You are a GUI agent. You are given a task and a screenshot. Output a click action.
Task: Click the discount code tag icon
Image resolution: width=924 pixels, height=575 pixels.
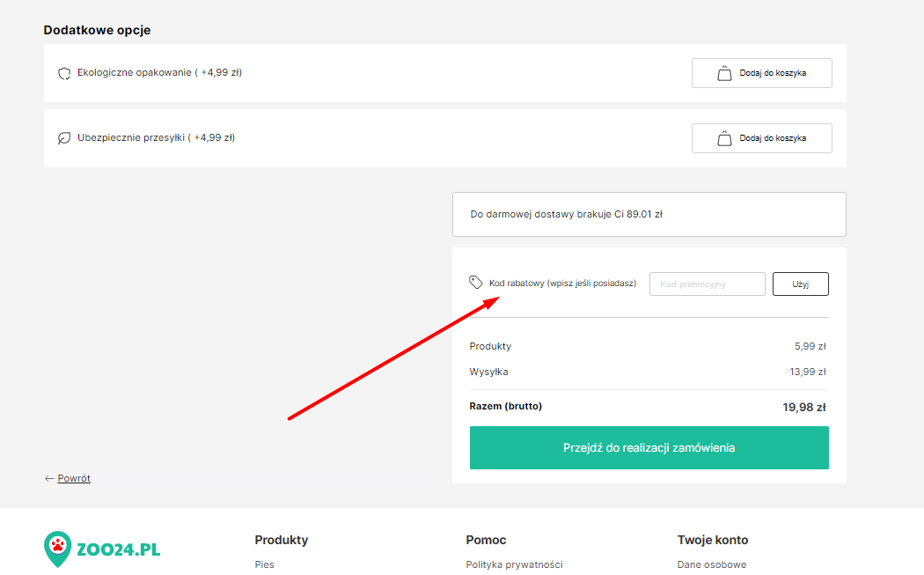pyautogui.click(x=475, y=283)
